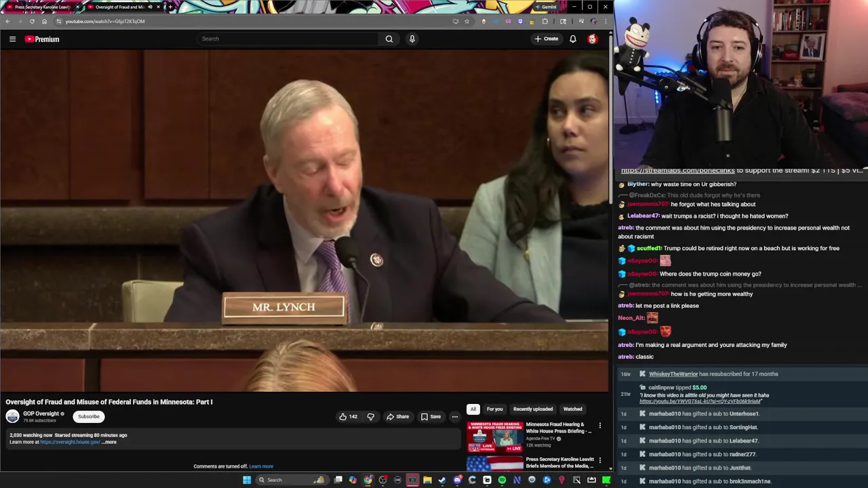Go to YouTube Premium home logo
This screenshot has height=488, width=868.
42,39
